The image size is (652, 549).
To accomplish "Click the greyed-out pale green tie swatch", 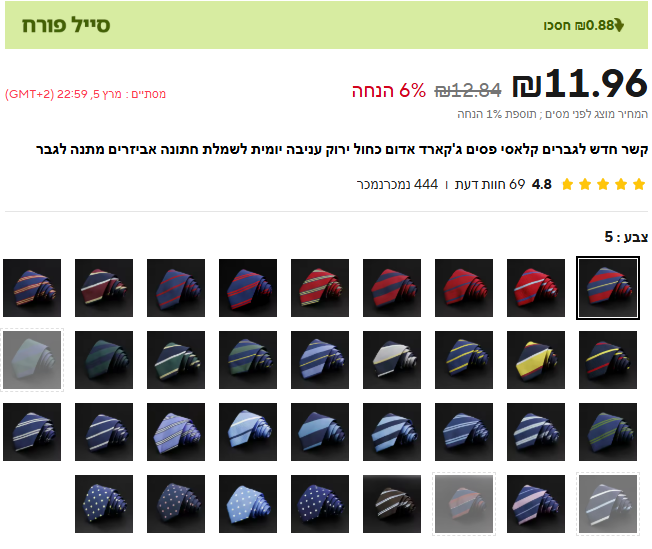I will click(x=32, y=360).
